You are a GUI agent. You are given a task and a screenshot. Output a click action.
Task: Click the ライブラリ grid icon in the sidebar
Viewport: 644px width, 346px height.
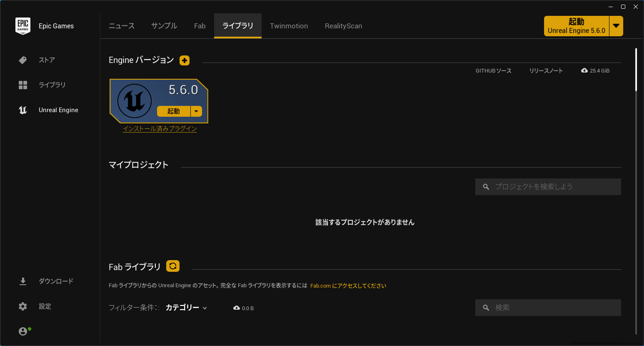23,85
